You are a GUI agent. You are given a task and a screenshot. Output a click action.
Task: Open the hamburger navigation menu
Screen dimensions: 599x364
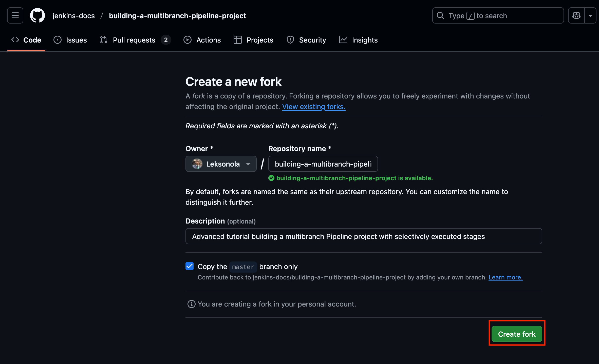(x=15, y=15)
